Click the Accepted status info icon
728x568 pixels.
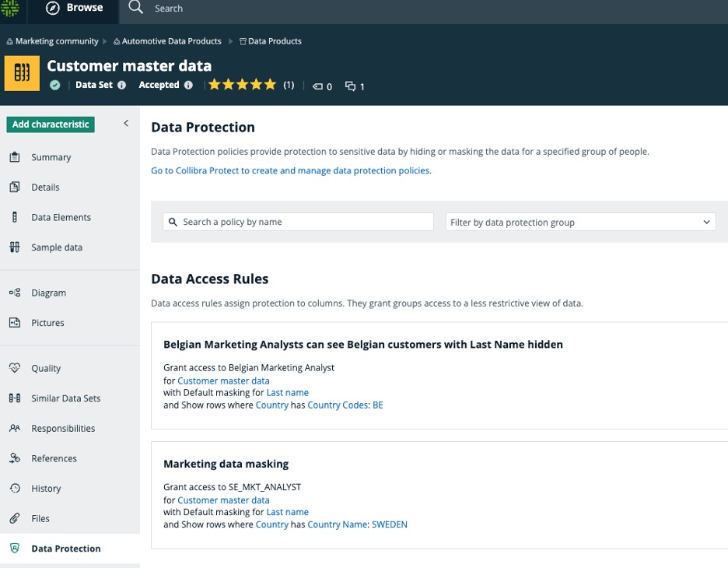click(x=188, y=86)
